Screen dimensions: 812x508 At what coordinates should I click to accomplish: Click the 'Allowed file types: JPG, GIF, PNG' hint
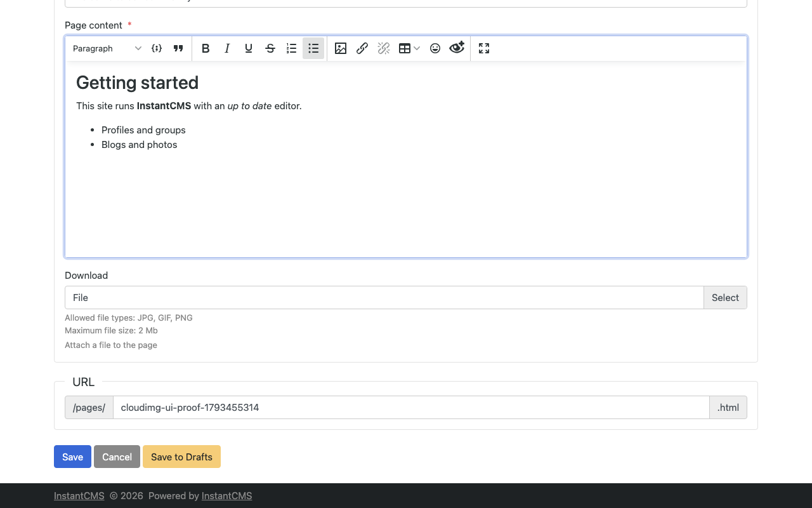(x=129, y=317)
